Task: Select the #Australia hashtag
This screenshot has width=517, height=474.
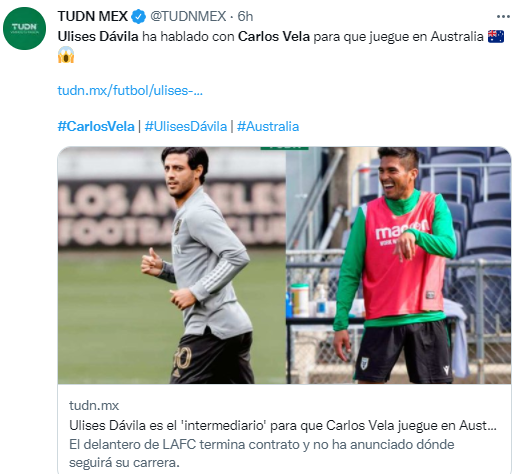Action: 268,127
